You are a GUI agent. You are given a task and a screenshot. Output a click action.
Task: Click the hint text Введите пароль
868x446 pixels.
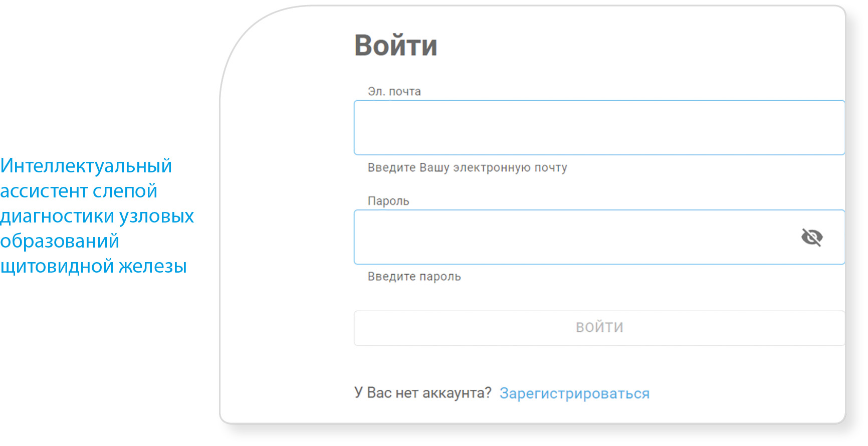(414, 277)
